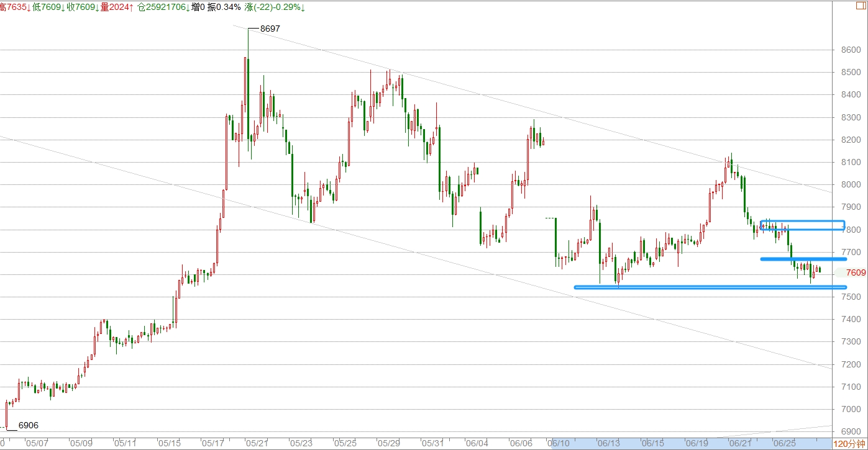Select the 收7609 close value in header
The width and height of the screenshot is (868, 450).
83,7
